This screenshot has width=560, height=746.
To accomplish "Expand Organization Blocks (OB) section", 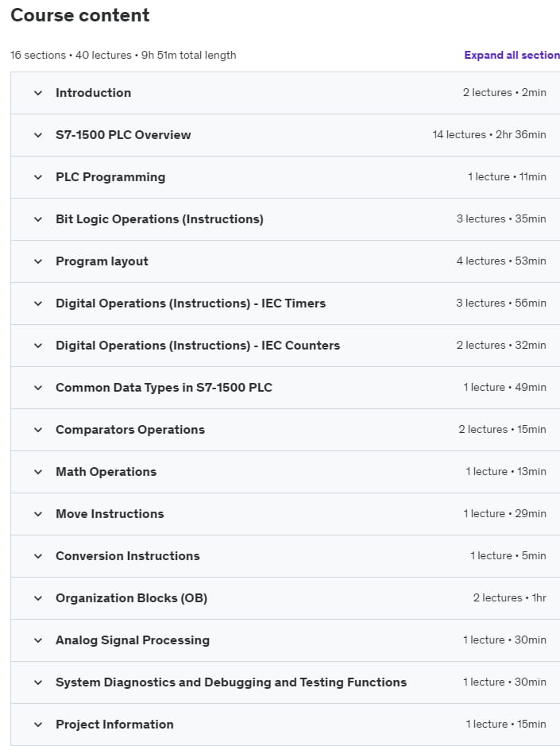I will pyautogui.click(x=131, y=598).
